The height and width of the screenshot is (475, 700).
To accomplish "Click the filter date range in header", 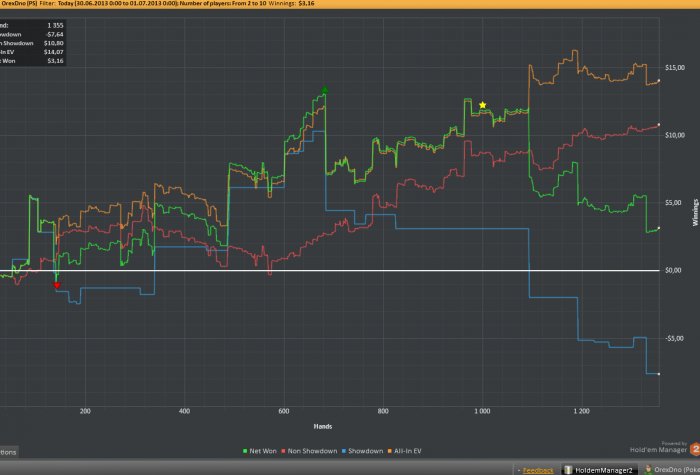I will pyautogui.click(x=118, y=4).
